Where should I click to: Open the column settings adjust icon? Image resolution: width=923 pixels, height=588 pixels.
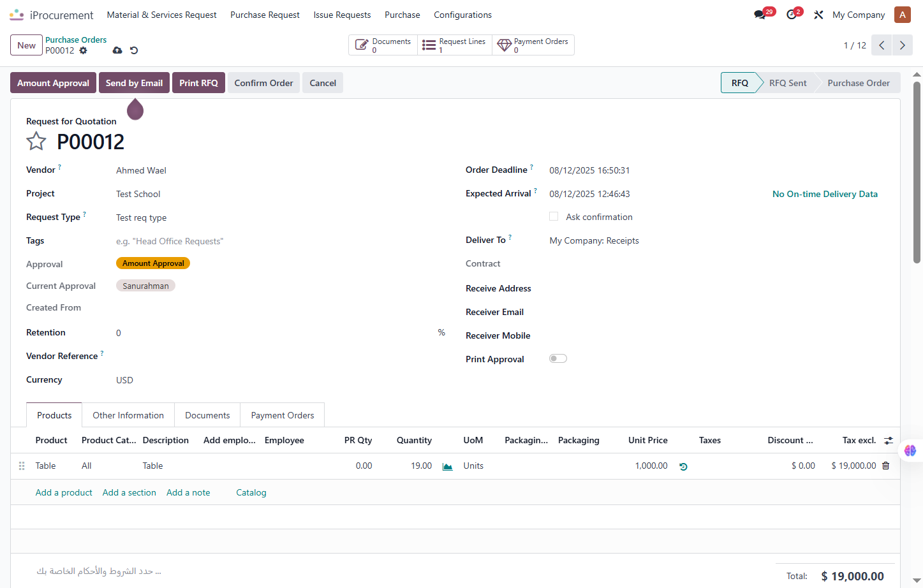click(888, 440)
